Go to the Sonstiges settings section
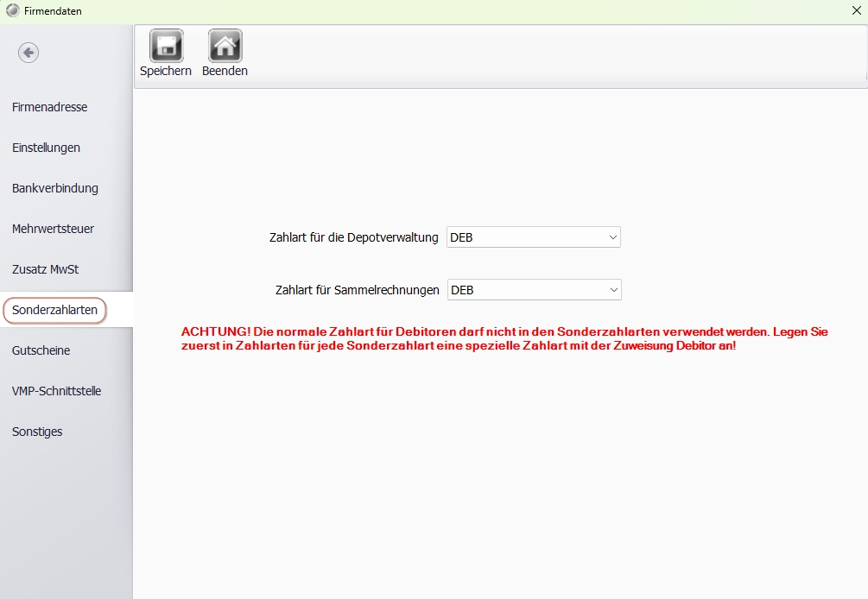This screenshot has width=868, height=599. click(x=36, y=432)
